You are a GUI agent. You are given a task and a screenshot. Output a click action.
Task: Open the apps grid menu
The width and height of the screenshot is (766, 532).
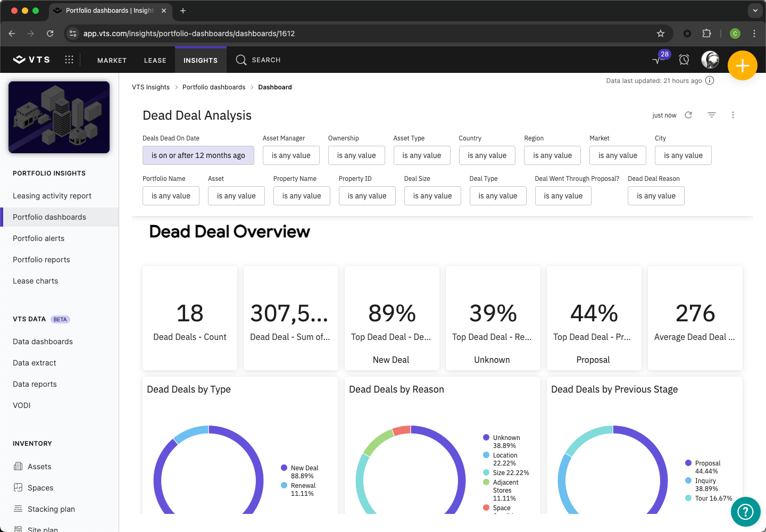[69, 60]
